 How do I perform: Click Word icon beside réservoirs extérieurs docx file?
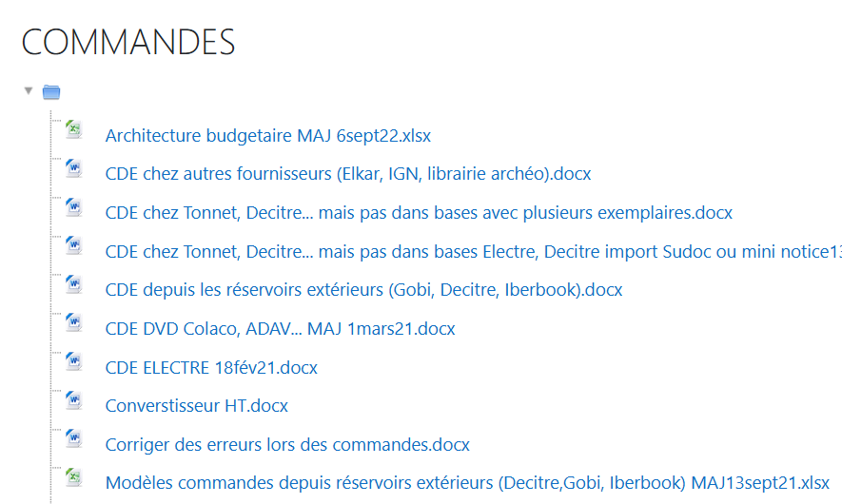coord(74,284)
